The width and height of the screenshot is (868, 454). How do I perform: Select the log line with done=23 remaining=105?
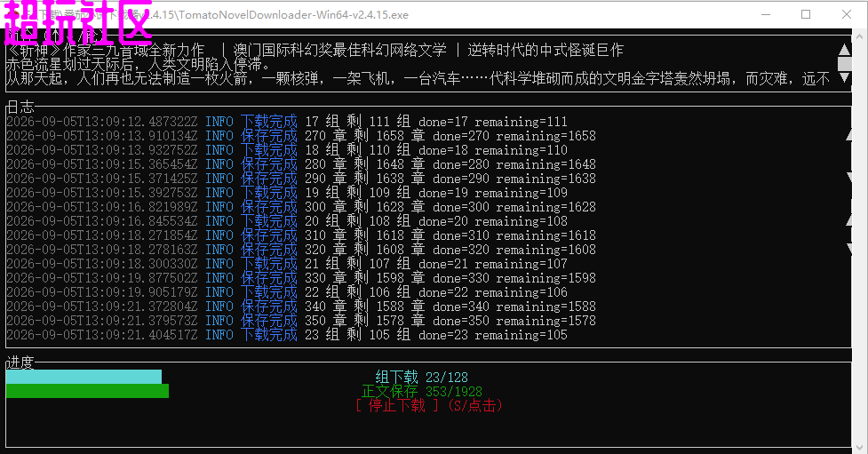(x=287, y=335)
